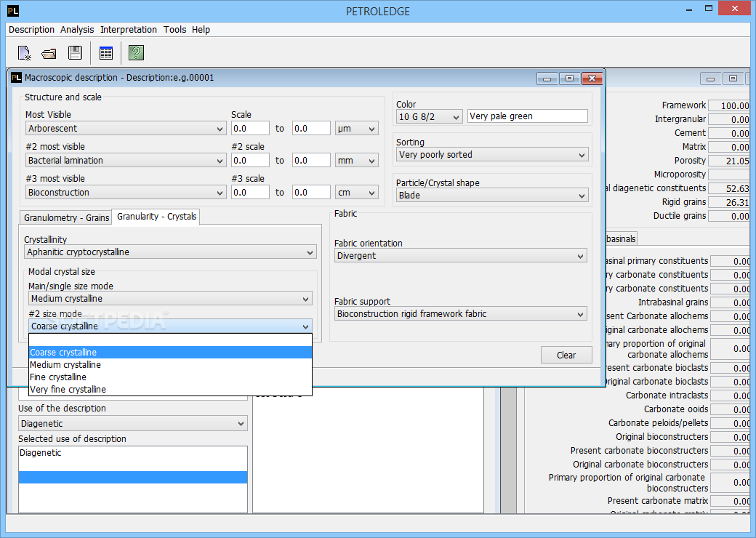
Task: Click the Carbonate ooids value field
Action: point(731,410)
